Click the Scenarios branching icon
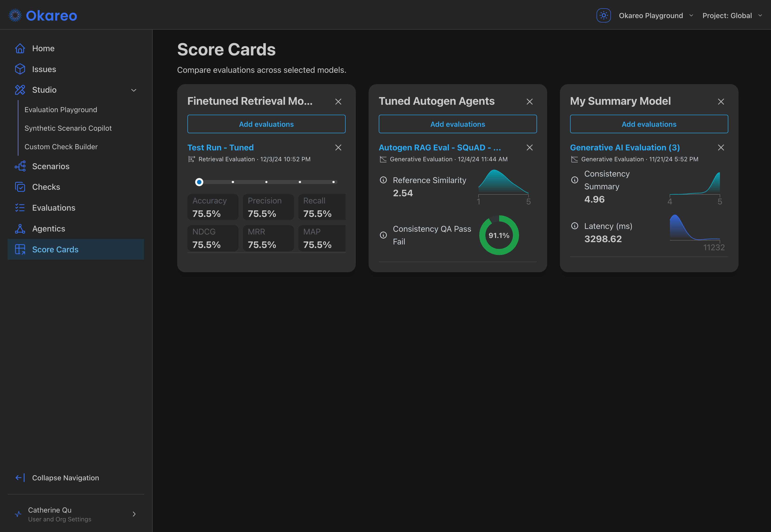This screenshot has height=532, width=771. pyautogui.click(x=20, y=166)
